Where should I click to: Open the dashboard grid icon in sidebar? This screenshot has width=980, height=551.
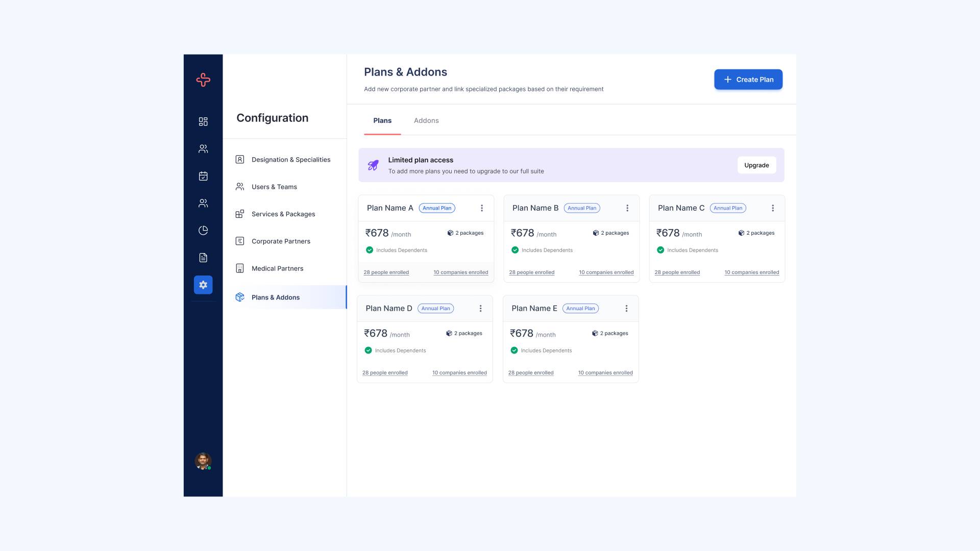203,121
